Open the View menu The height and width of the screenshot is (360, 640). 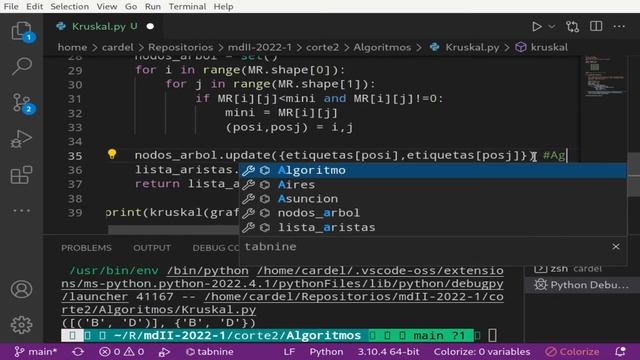click(x=107, y=7)
